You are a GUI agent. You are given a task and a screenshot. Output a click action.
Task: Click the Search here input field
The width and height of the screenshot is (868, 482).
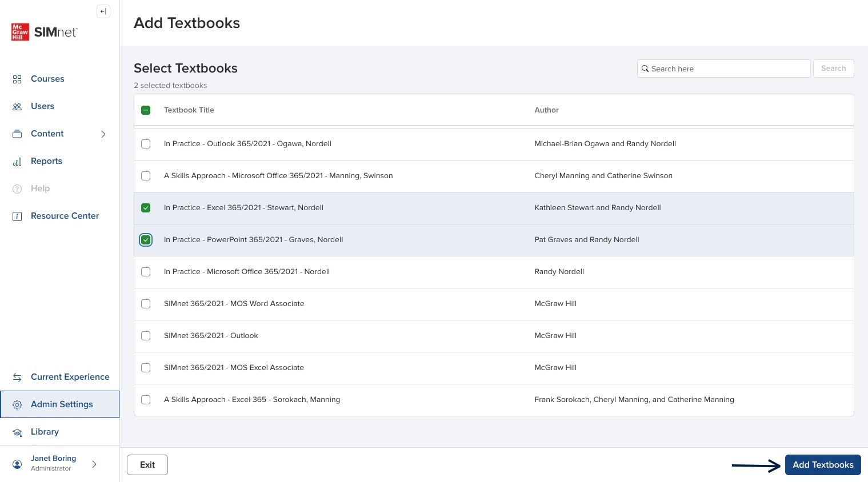tap(724, 69)
